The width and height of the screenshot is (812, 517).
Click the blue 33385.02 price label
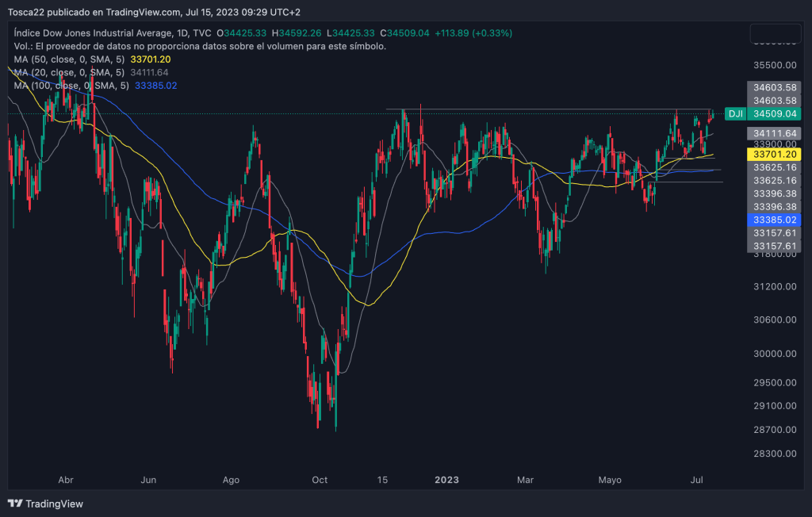point(773,219)
